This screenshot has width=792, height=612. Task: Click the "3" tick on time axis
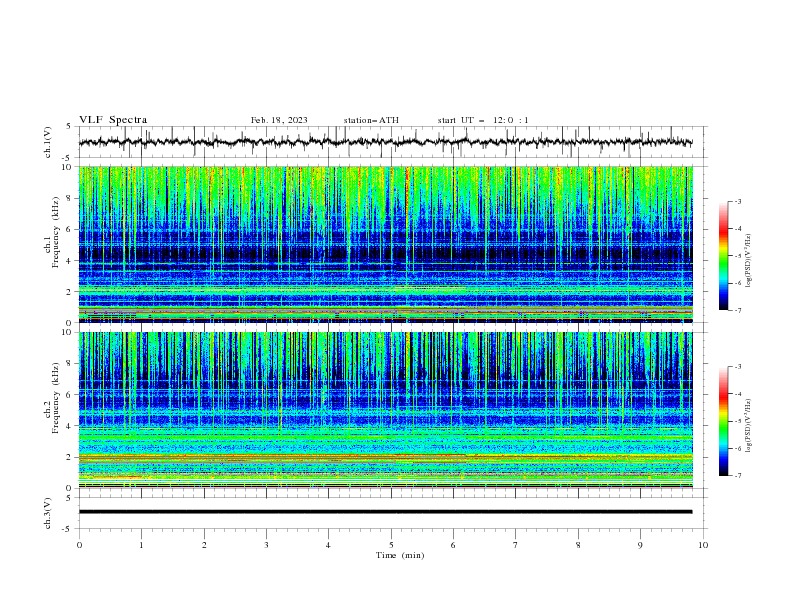[x=266, y=545]
